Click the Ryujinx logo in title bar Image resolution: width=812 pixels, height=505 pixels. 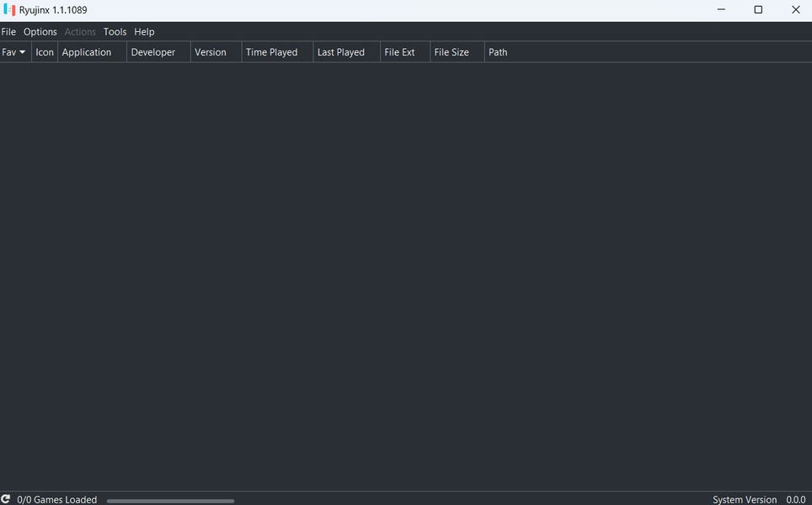coord(9,10)
